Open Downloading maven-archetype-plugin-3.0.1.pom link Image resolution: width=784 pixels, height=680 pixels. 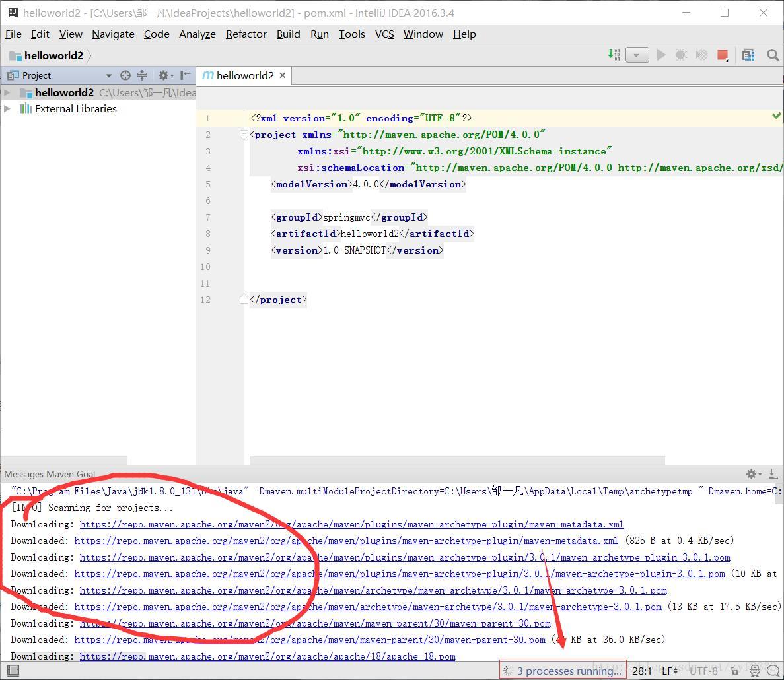[x=405, y=557]
